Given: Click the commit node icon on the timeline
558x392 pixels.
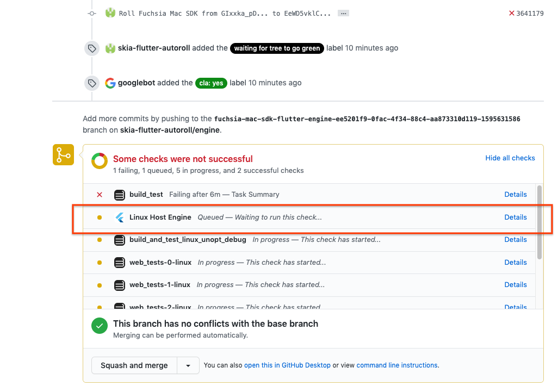Looking at the screenshot, I should click(x=91, y=13).
